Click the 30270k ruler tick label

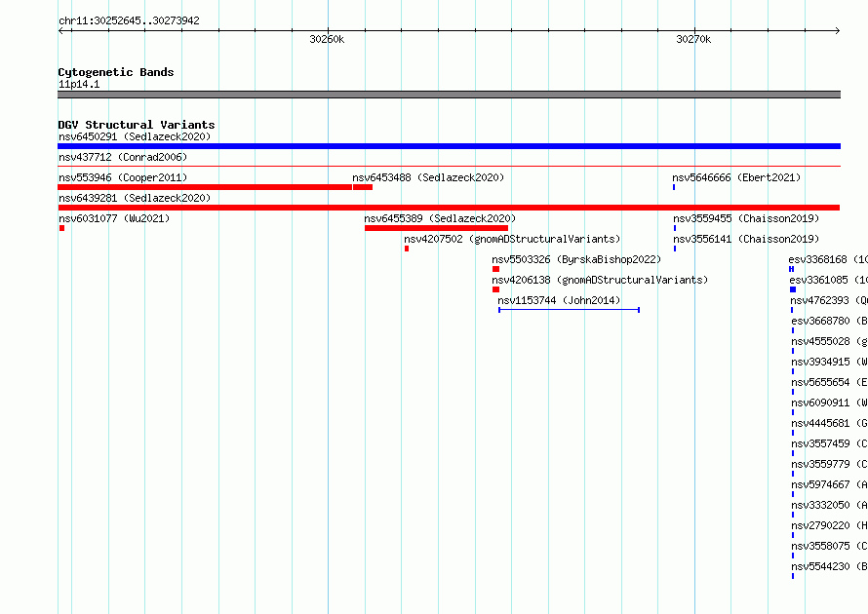click(693, 39)
